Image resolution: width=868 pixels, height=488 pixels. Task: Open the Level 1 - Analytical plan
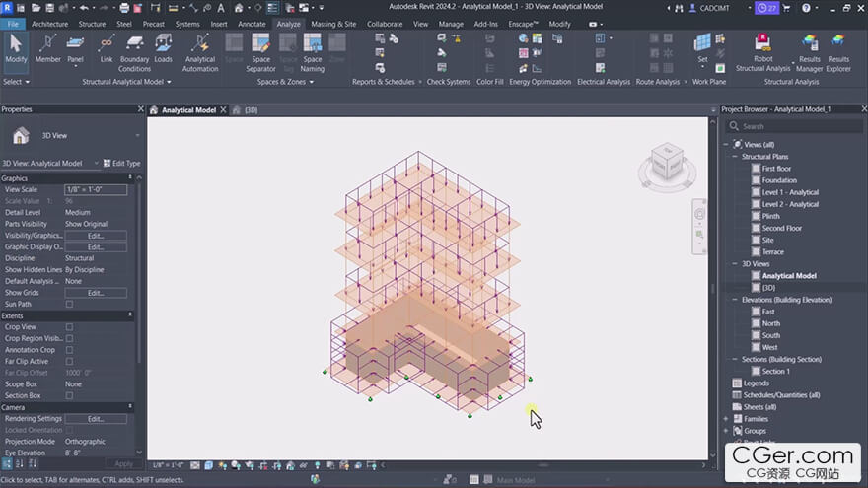(x=790, y=192)
